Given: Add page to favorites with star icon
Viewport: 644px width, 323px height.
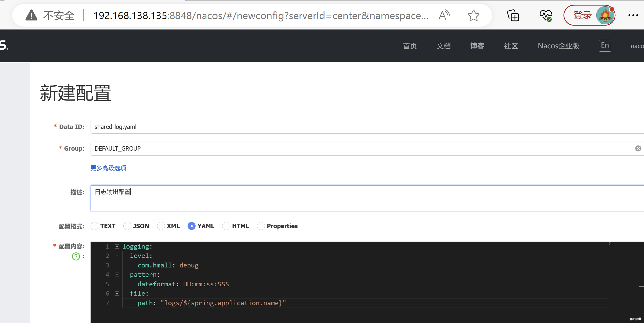Looking at the screenshot, I should tap(473, 15).
